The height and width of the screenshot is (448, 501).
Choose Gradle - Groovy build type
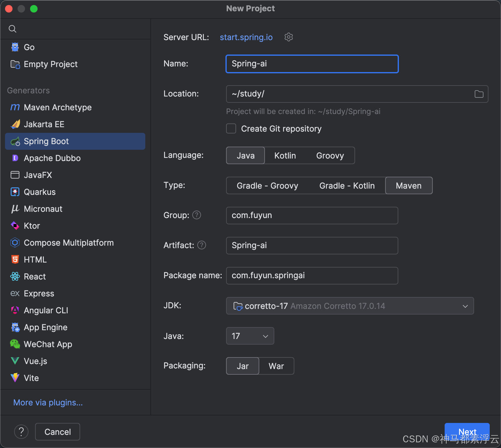coord(267,185)
